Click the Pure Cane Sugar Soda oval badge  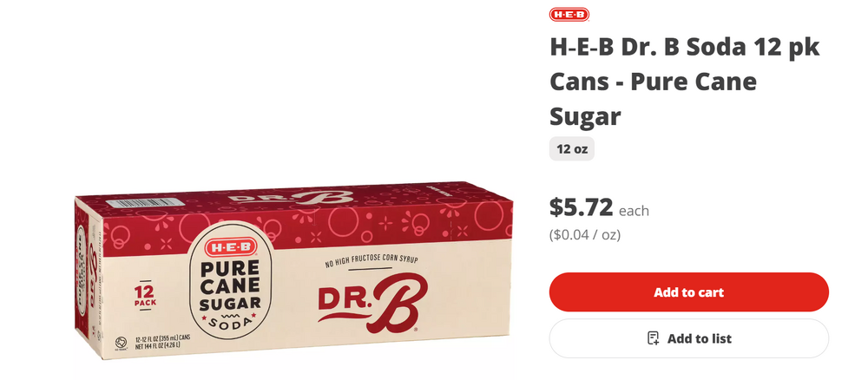pyautogui.click(x=230, y=283)
